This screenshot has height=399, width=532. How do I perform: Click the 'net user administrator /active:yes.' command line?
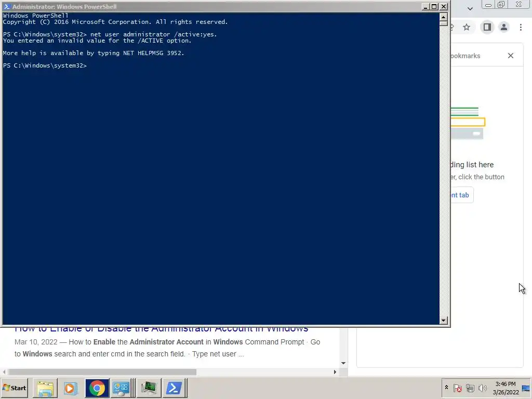point(153,34)
